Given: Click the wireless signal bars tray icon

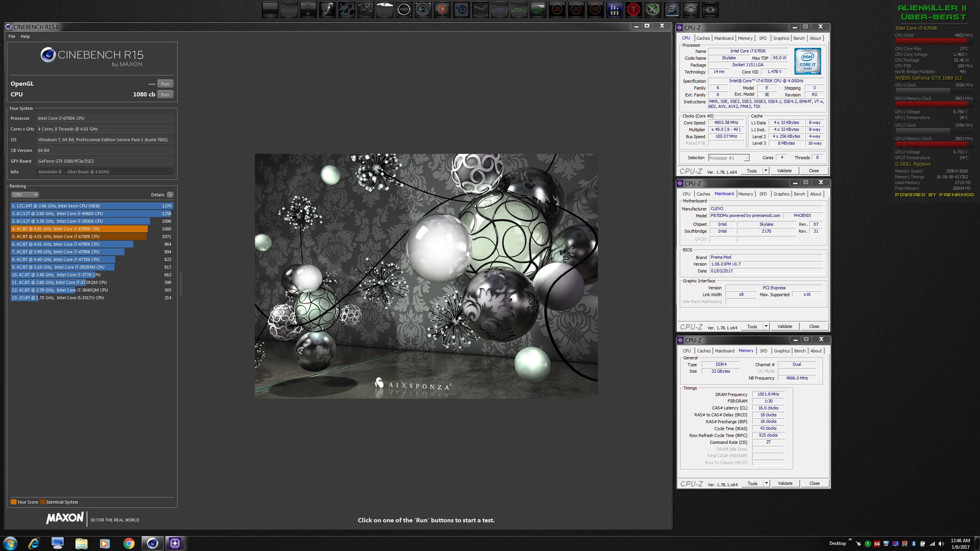Looking at the screenshot, I should pos(932,543).
